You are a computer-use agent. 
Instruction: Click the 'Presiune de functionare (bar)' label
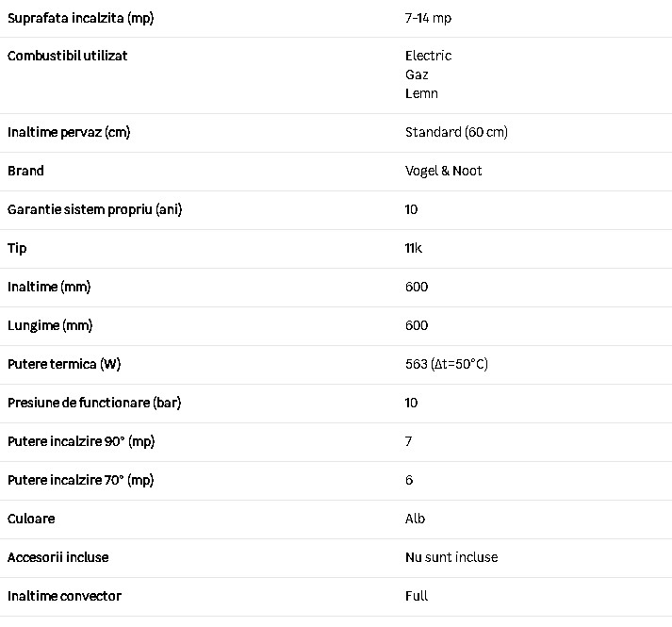click(94, 403)
